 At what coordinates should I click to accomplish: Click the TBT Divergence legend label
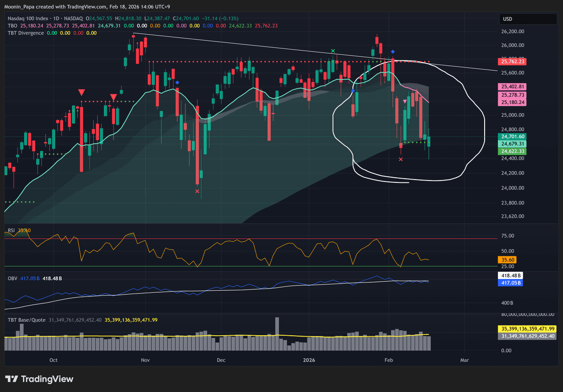26,33
